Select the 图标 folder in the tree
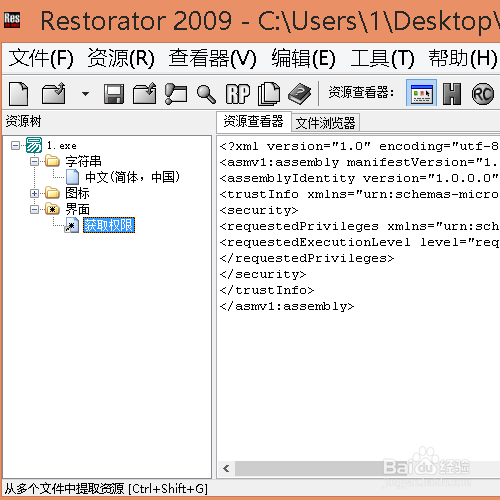This screenshot has height=500, width=500. (77, 193)
